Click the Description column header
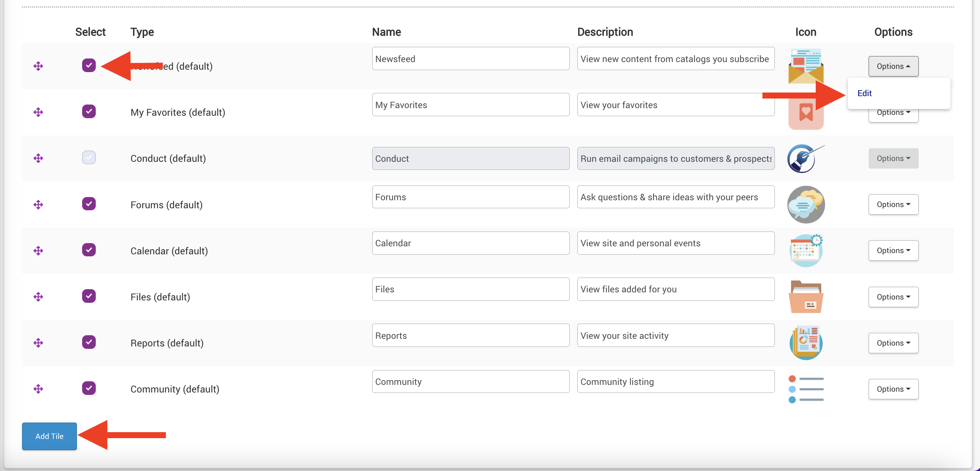This screenshot has width=980, height=471. [605, 32]
